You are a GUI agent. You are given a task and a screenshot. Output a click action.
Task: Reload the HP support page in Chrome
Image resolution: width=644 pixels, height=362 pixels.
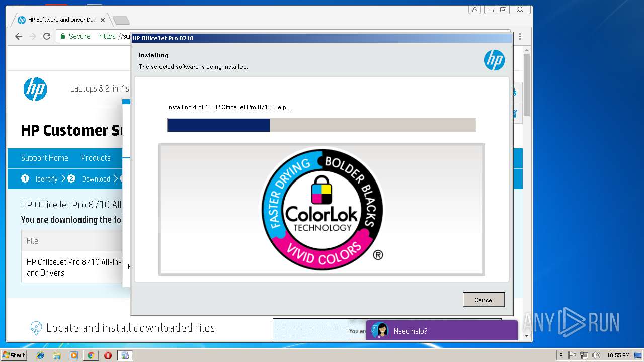[x=47, y=36]
